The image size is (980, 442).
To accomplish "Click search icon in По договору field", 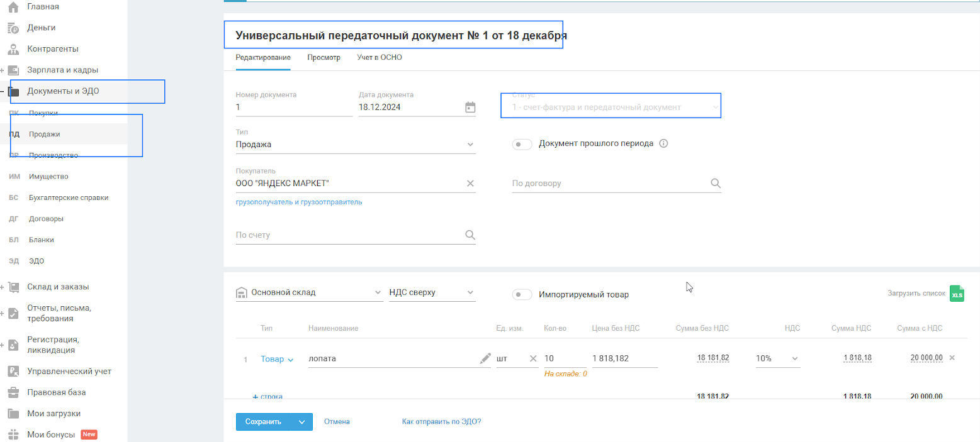I will pyautogui.click(x=715, y=184).
